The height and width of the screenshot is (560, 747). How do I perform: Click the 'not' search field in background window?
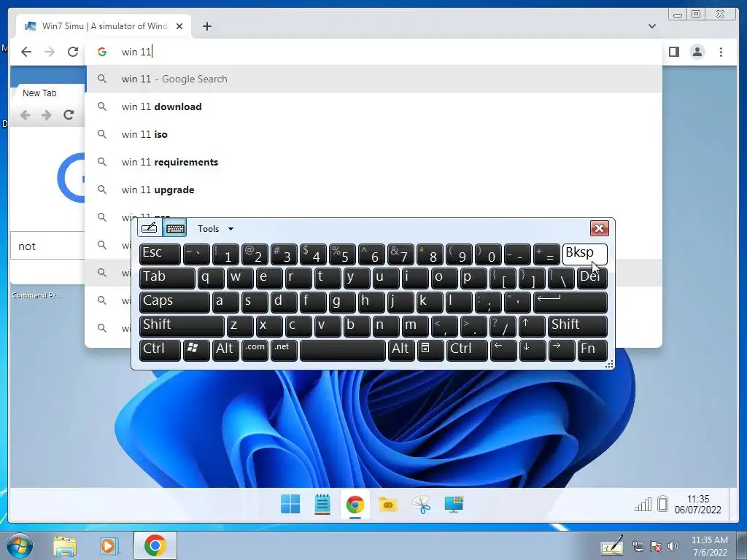(x=47, y=246)
